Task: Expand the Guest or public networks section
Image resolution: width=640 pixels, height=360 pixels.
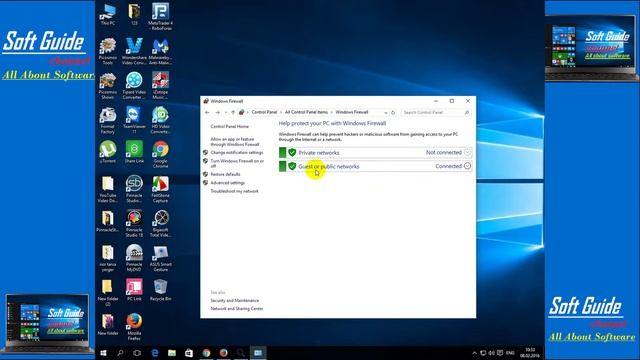Action: [x=467, y=166]
